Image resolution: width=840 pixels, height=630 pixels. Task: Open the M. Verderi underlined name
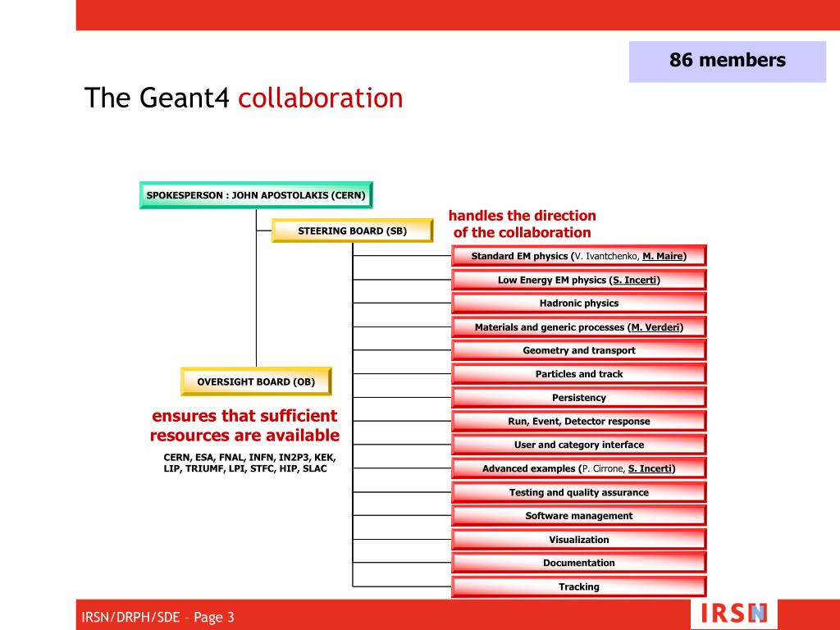(655, 326)
